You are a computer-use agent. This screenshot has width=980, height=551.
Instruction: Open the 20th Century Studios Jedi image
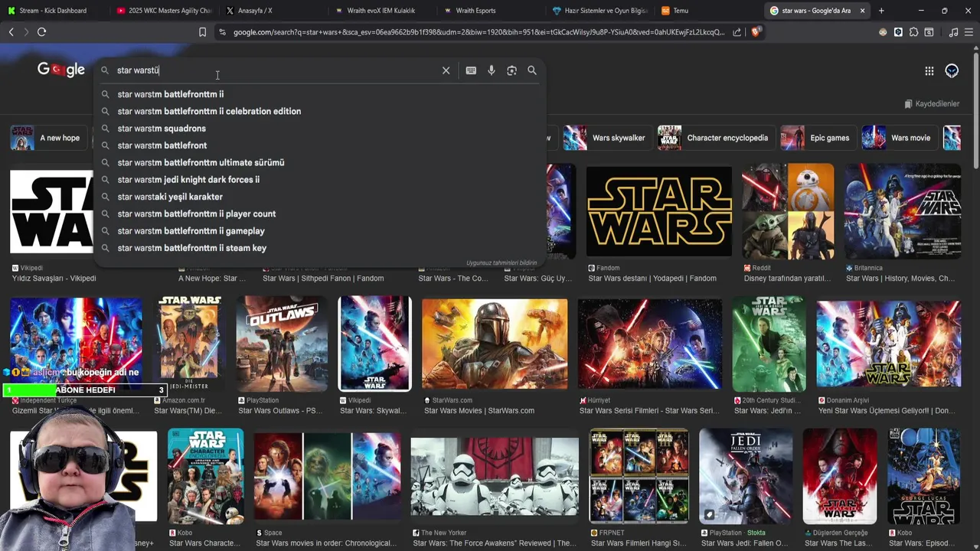point(769,344)
